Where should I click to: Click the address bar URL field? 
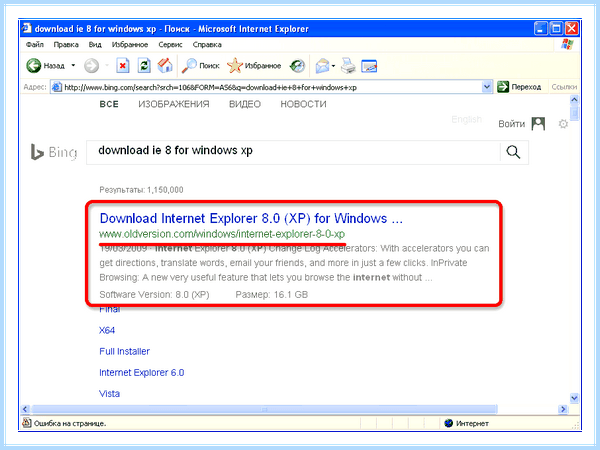[x=272, y=87]
